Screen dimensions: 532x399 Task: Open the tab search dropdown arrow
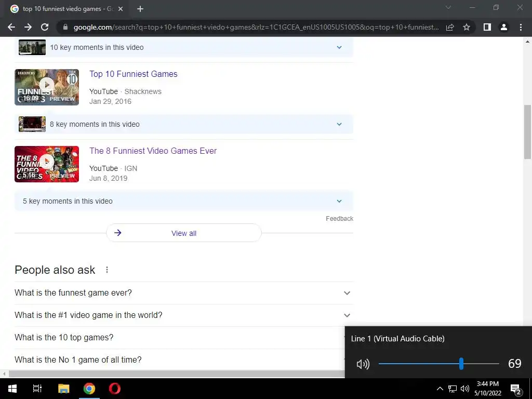[448, 7]
